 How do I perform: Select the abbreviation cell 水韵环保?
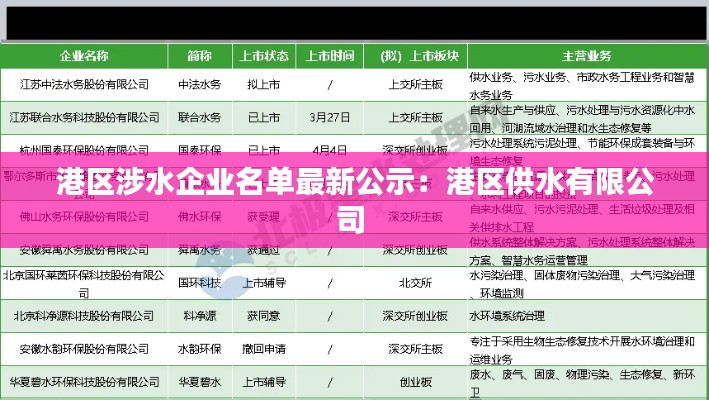coord(199,349)
